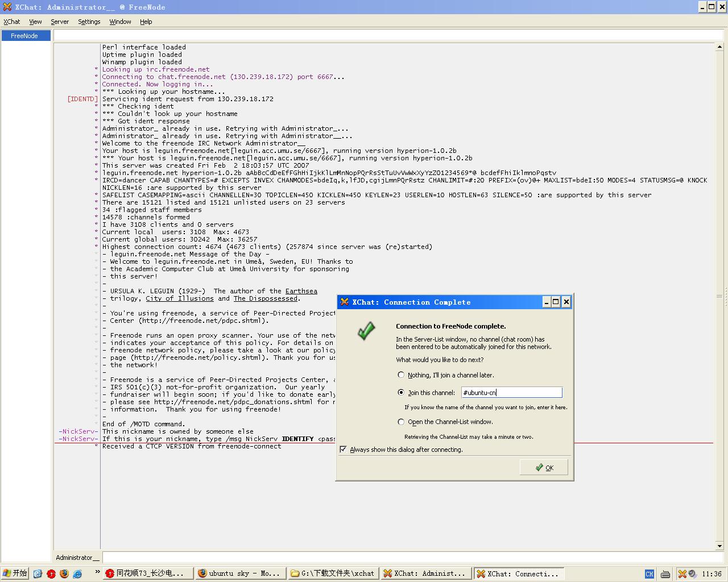Open the Settings menu
Viewport: 728px width, 582px height.
[89, 22]
